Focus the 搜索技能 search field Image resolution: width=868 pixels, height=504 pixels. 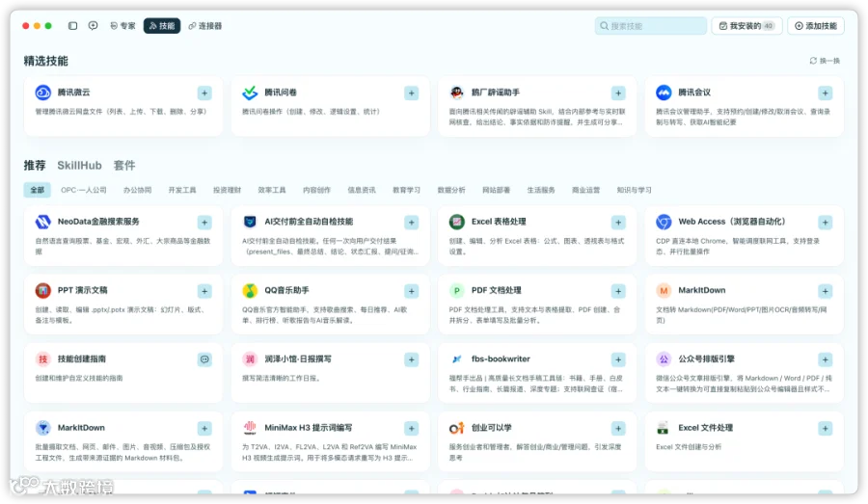(x=650, y=26)
